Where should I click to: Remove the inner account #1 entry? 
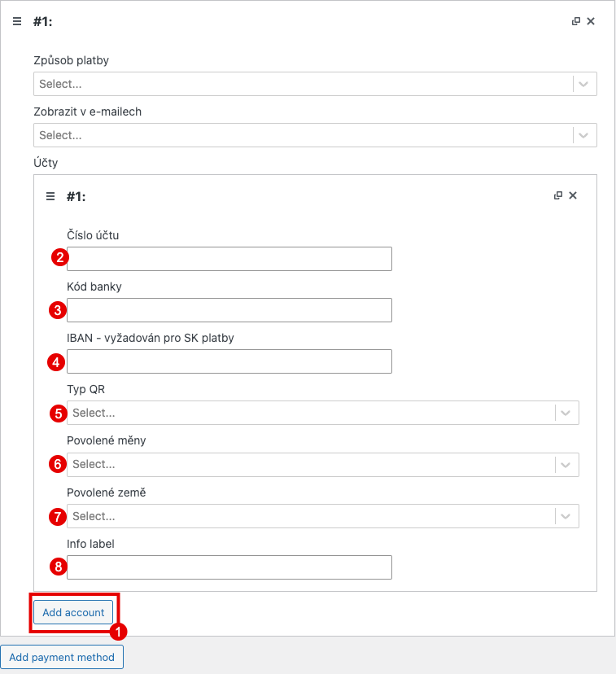[573, 195]
